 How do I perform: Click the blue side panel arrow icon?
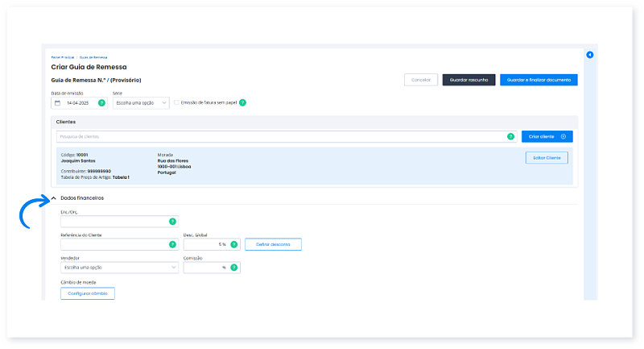tap(589, 55)
